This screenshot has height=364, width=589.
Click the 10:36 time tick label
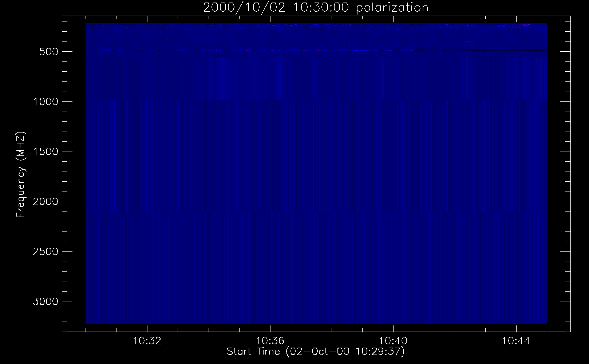[x=270, y=341]
